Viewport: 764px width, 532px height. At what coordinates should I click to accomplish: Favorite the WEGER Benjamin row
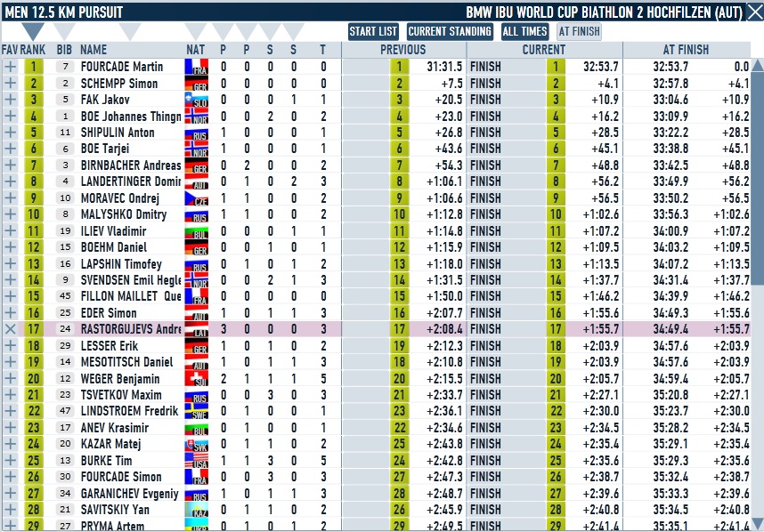10,379
